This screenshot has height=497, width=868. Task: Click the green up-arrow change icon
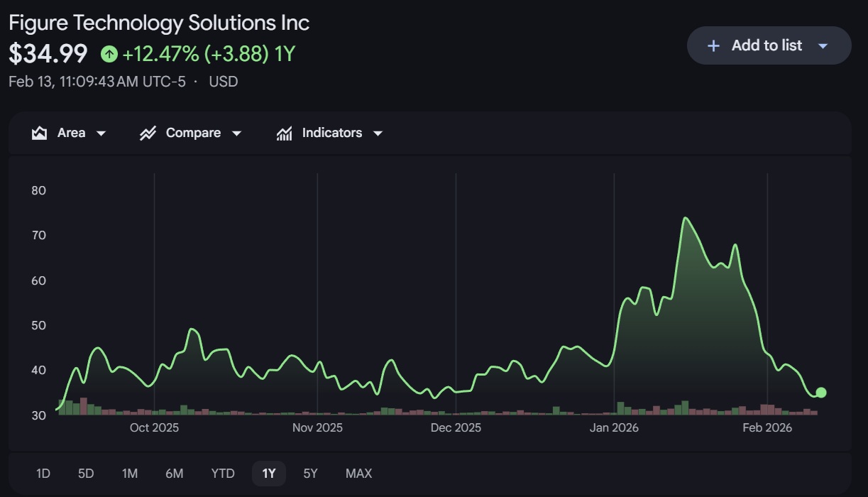coord(109,54)
